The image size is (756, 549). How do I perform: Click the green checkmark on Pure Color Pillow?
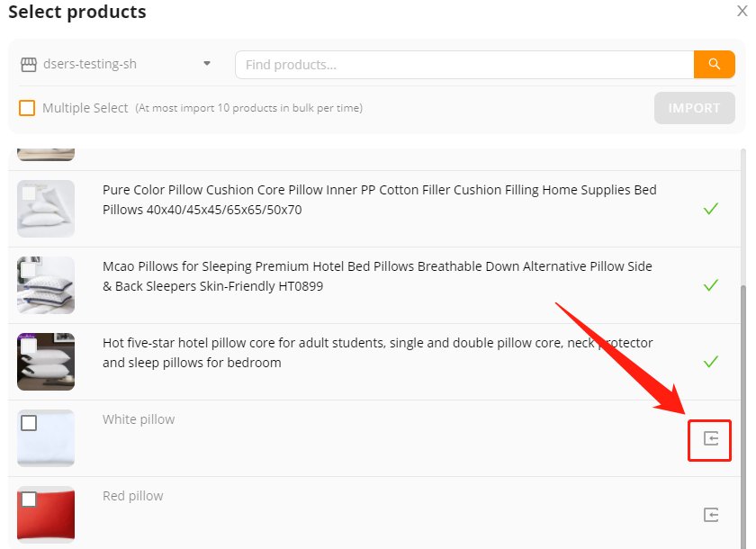(711, 209)
